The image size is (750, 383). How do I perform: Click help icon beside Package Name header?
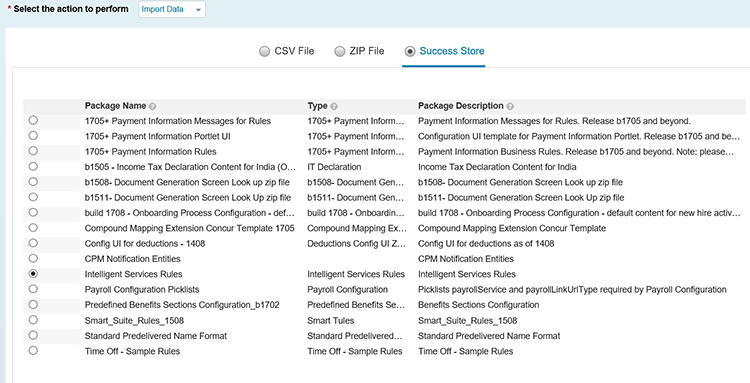(x=152, y=106)
